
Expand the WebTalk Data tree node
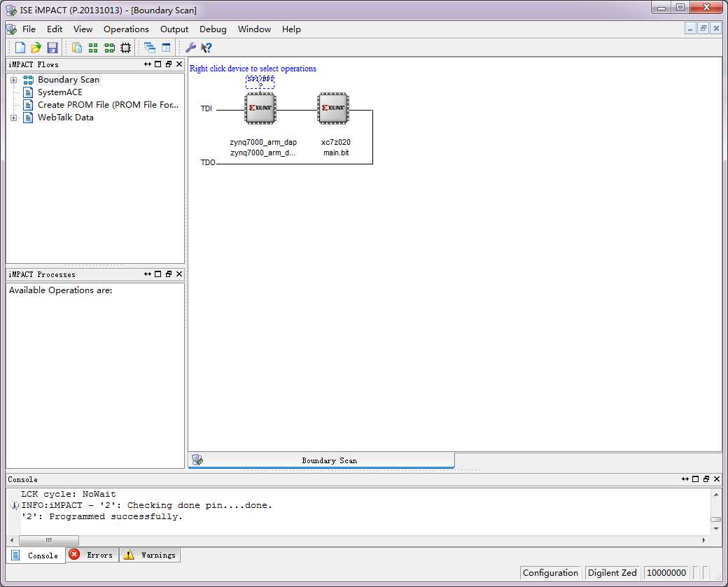[14, 118]
